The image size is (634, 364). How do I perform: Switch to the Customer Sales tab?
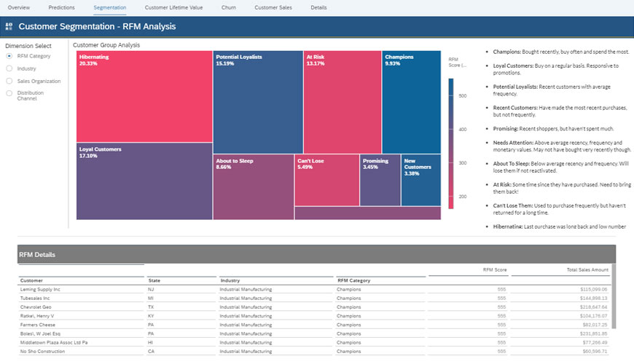(x=273, y=7)
